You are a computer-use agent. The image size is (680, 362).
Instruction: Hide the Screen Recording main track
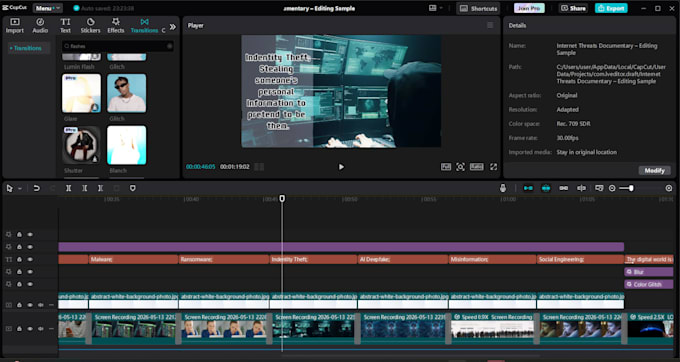(30, 329)
